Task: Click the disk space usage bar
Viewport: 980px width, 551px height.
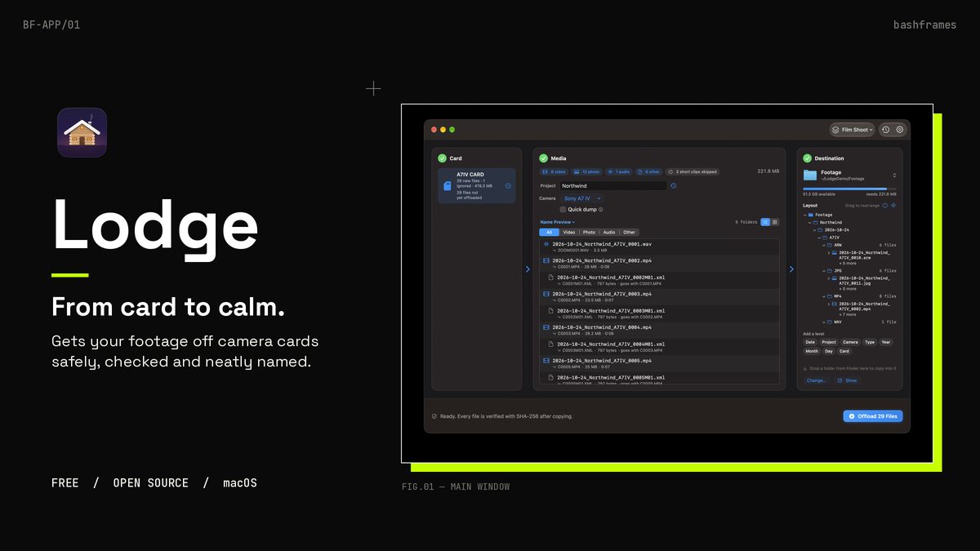Action: click(x=849, y=189)
